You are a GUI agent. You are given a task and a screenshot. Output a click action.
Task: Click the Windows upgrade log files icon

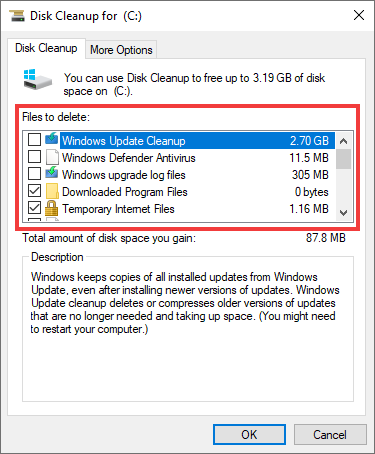click(52, 173)
